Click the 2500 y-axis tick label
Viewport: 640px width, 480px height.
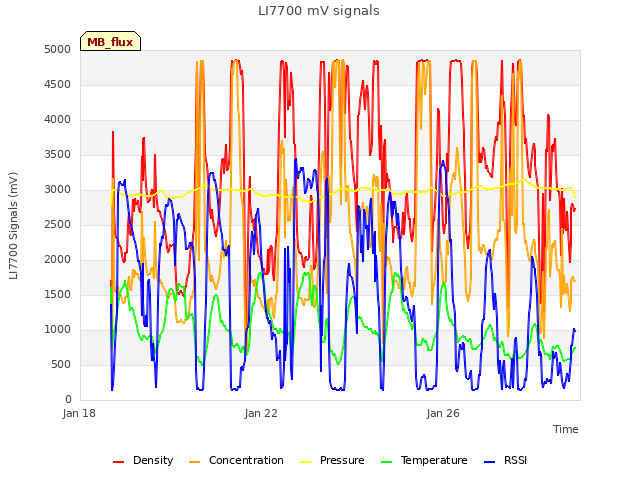(58, 224)
